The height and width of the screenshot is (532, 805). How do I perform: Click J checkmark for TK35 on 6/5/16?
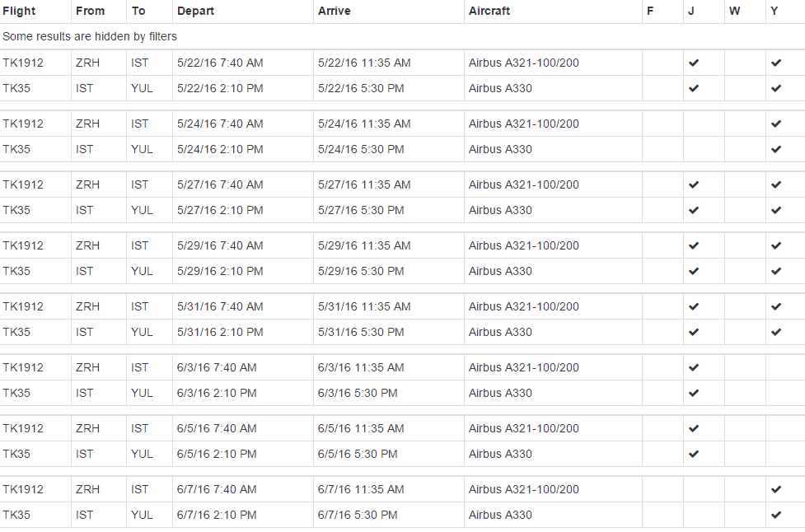point(694,455)
